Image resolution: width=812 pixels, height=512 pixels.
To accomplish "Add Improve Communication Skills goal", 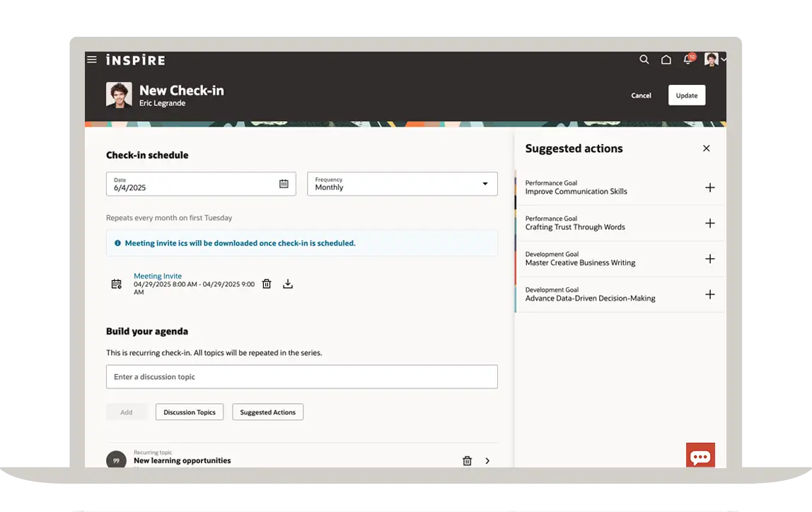I will [710, 187].
